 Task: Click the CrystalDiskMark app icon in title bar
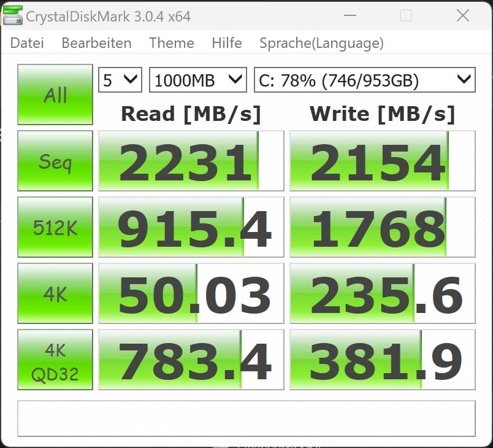(x=13, y=16)
